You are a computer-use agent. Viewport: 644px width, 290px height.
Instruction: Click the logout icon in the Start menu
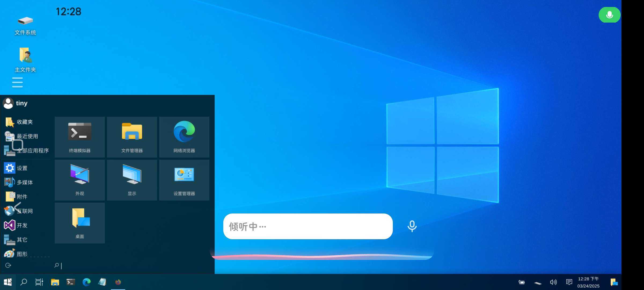tap(8, 265)
